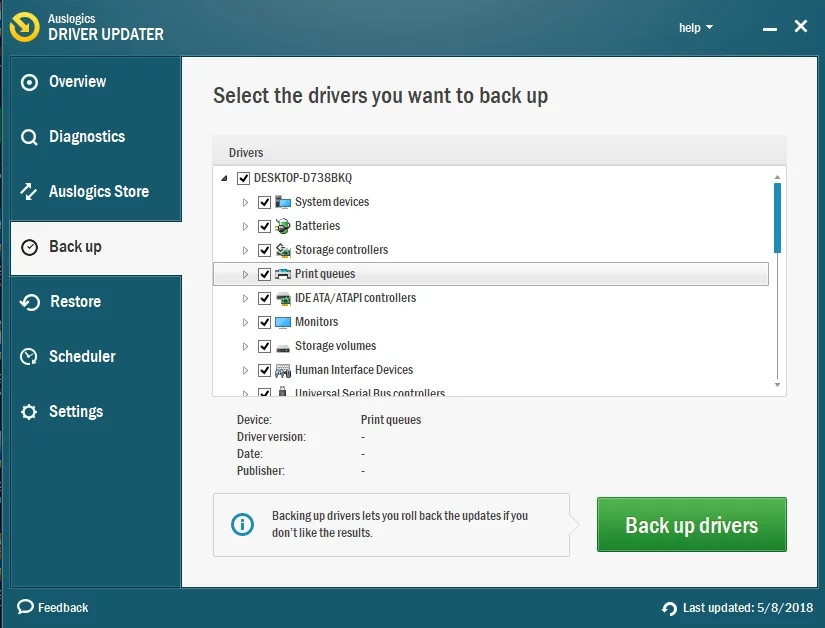Minimize the Driver Updater window
The width and height of the screenshot is (825, 628).
tap(770, 28)
